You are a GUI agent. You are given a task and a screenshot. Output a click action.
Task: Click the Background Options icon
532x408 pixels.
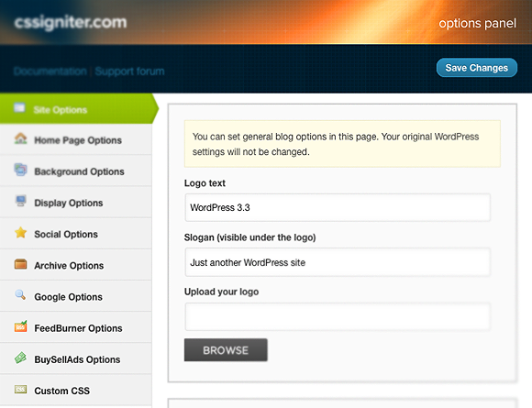point(20,170)
